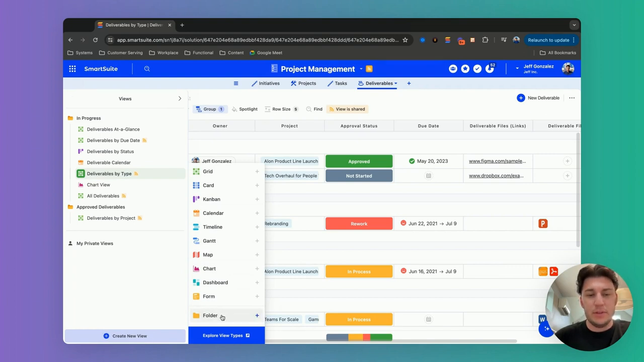Viewport: 644px width, 362px height.
Task: Switch to the Tasks tab
Action: click(x=337, y=83)
